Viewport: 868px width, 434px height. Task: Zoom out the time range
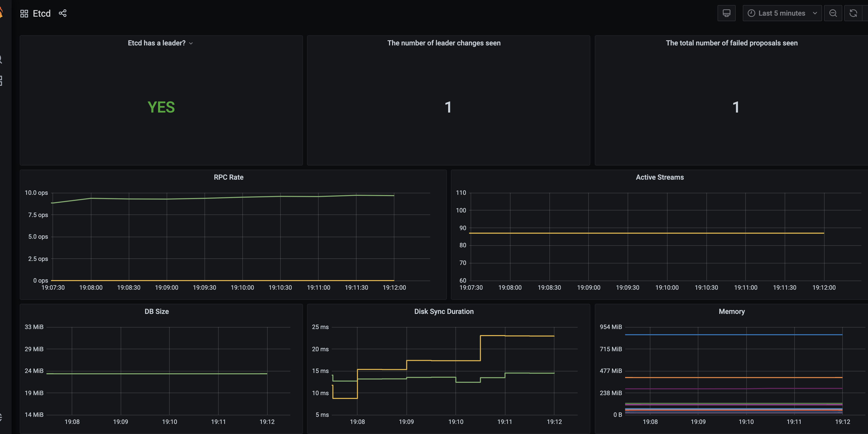(x=833, y=13)
